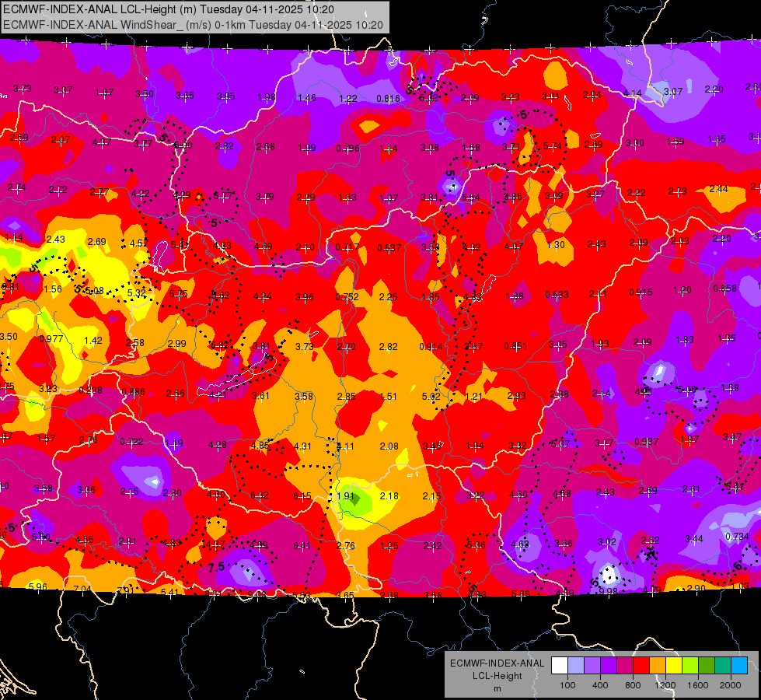Click the dark green legend swatch
The image size is (761, 700).
(706, 666)
